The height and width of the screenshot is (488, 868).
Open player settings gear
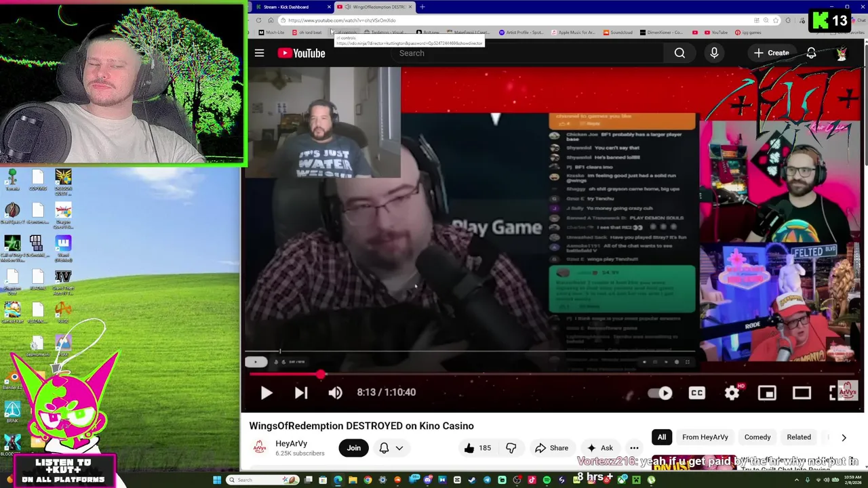[732, 393]
